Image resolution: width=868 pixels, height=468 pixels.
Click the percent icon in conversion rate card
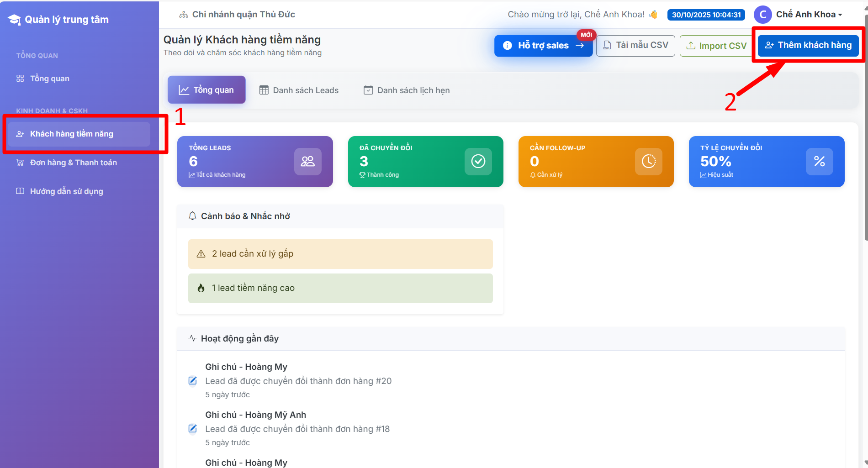(x=819, y=161)
